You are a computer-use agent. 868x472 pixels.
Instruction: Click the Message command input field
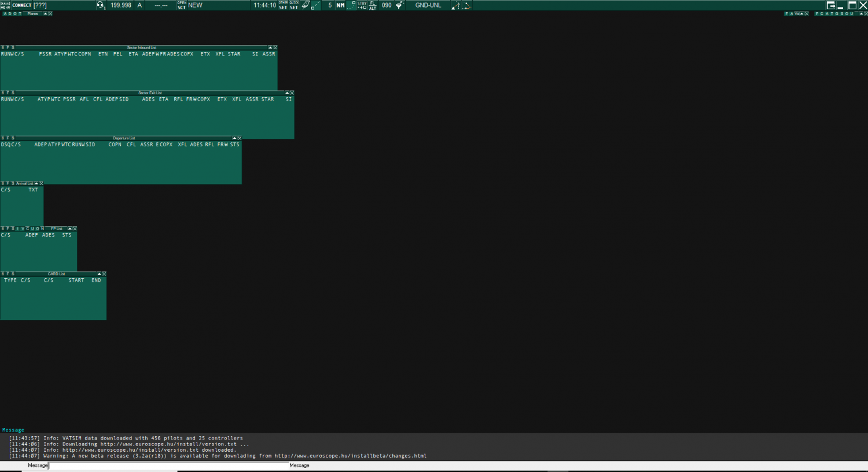(x=168, y=466)
